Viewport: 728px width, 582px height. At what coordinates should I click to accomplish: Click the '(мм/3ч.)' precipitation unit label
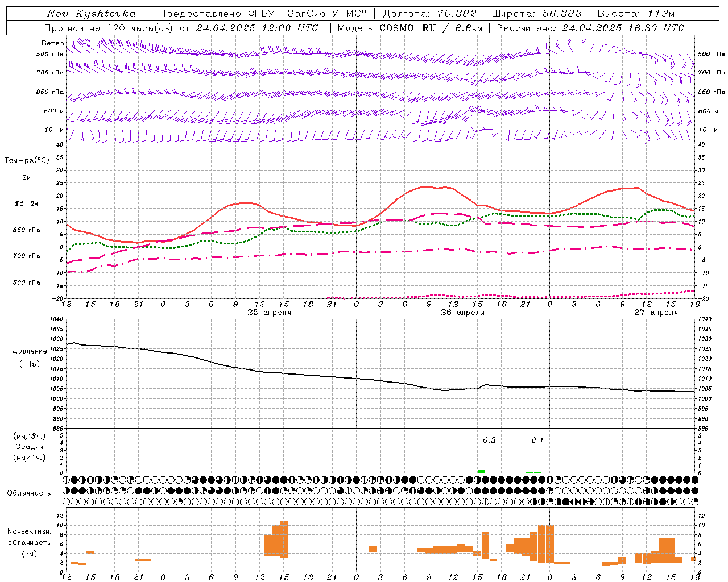click(30, 436)
